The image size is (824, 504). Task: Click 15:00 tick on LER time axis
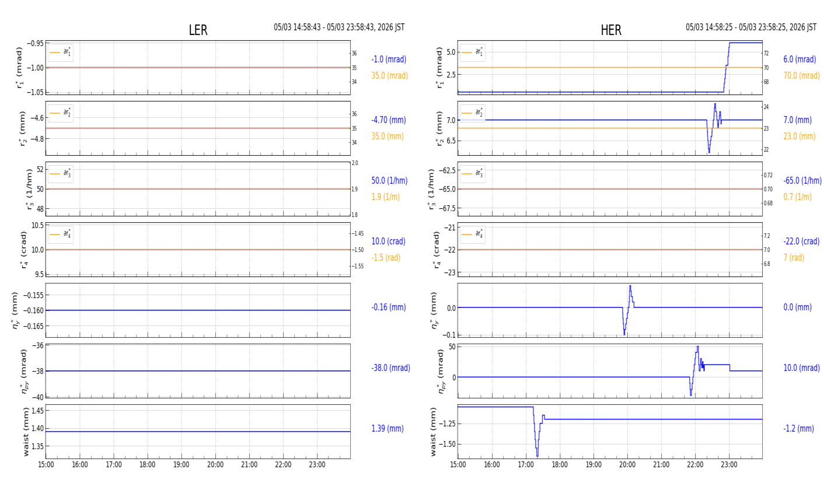point(46,465)
